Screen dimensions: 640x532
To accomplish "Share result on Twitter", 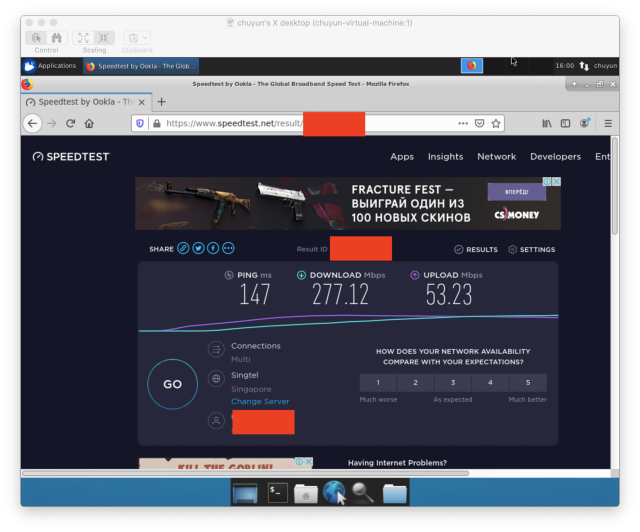I will [x=198, y=248].
